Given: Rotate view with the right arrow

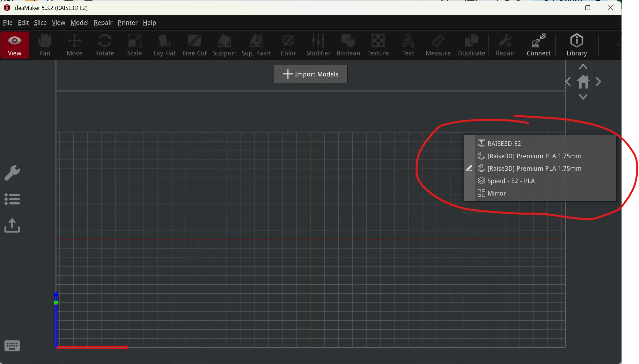Looking at the screenshot, I should tap(599, 82).
